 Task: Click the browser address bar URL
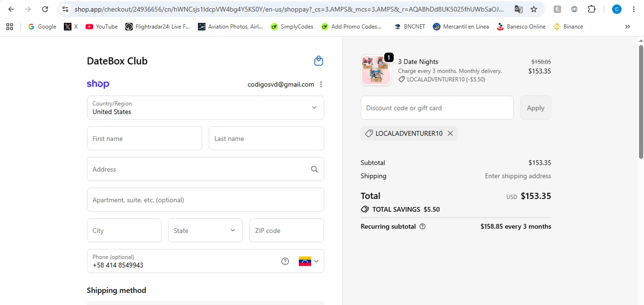289,9
